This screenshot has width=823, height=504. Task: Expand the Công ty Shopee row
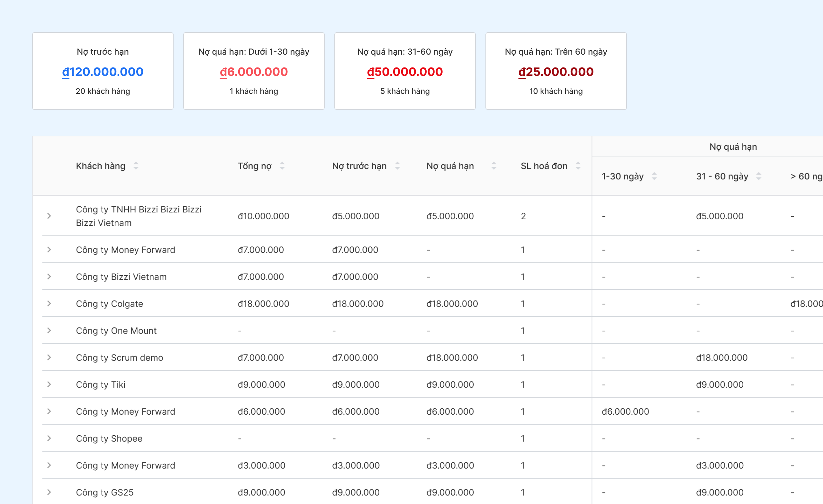(x=49, y=438)
